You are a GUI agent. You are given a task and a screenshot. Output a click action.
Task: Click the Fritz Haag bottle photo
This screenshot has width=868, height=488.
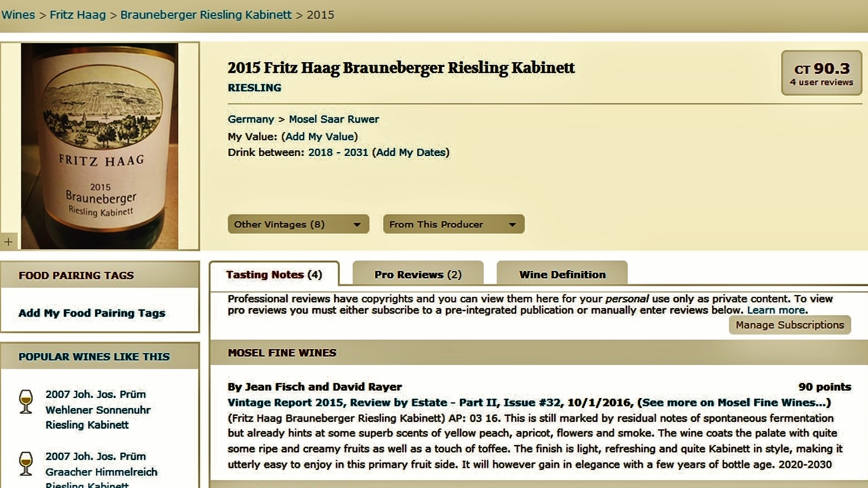(x=100, y=146)
